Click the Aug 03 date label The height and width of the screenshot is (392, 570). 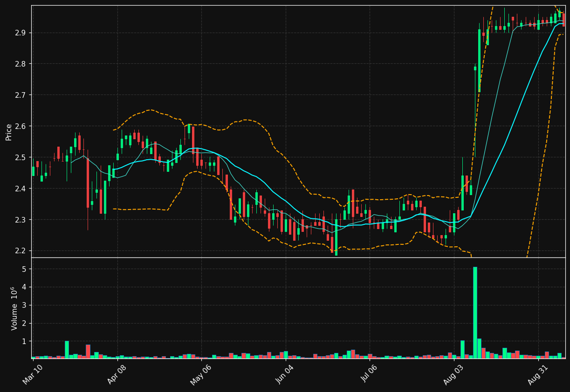click(453, 374)
